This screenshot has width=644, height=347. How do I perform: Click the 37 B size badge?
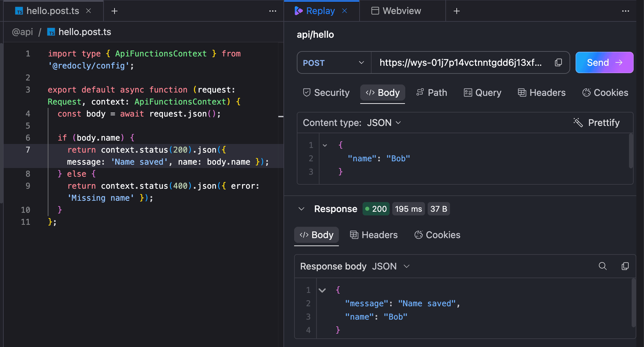pos(439,209)
